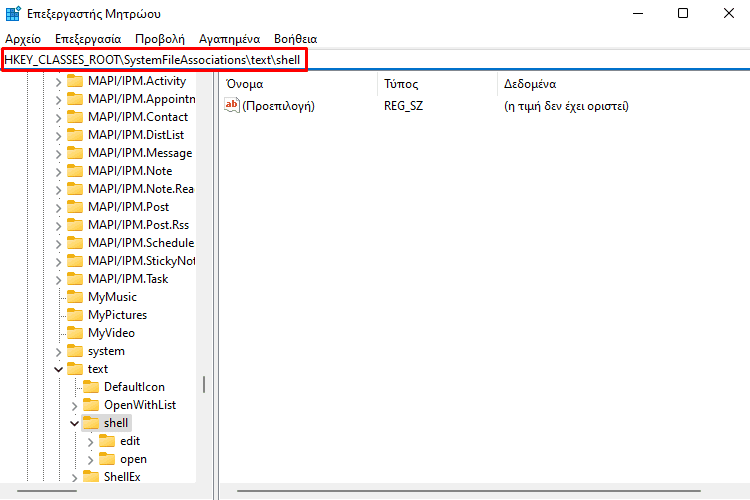Screen dimensions: 750x500
Task: Click the DefaultIcon folder icon
Action: coord(91,387)
